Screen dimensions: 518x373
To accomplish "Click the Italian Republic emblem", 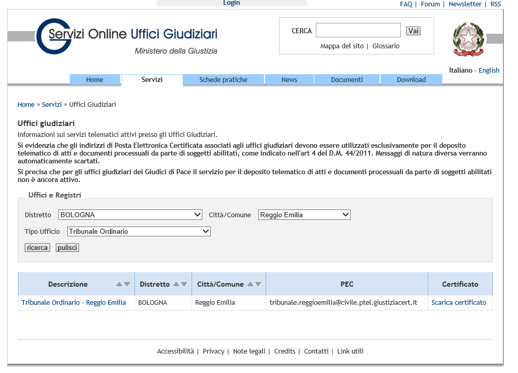I will click(x=468, y=40).
